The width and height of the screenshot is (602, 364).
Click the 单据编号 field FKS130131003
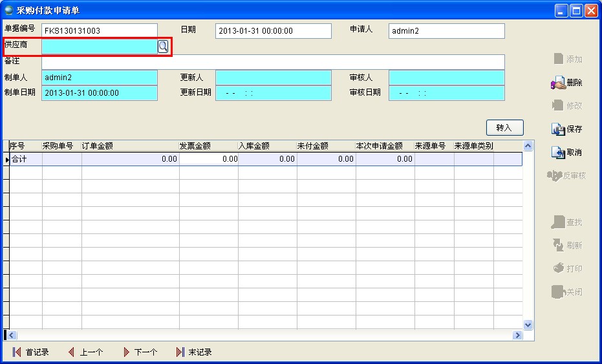[100, 31]
